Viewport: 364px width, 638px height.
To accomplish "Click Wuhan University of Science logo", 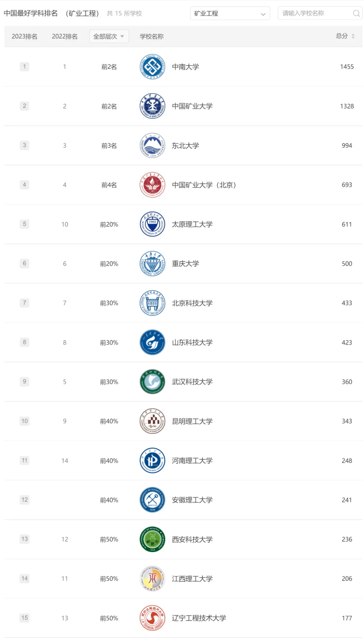I will [x=152, y=382].
